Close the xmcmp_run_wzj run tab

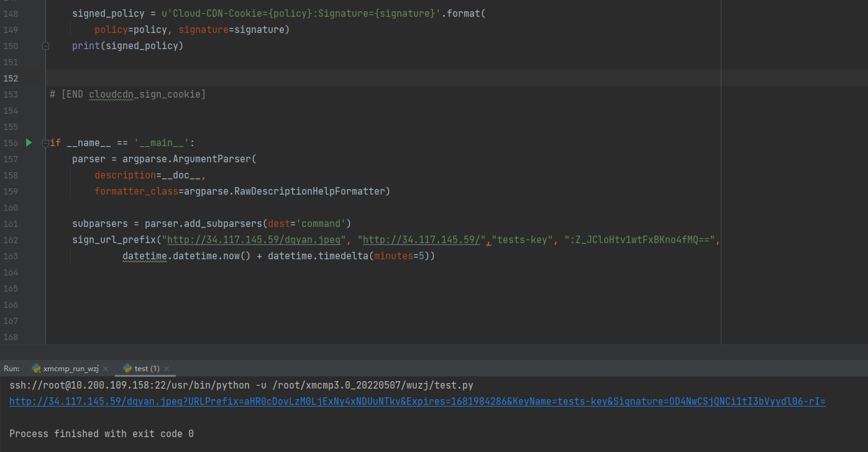(106, 369)
